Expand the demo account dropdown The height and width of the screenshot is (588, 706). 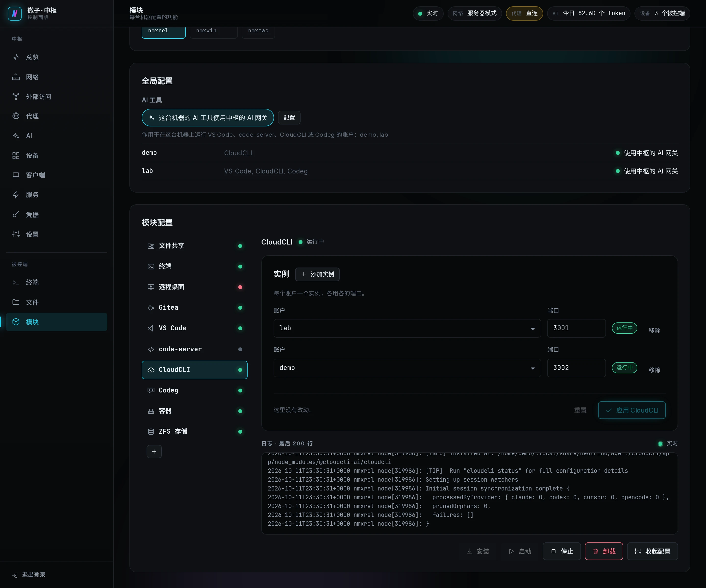coord(407,368)
